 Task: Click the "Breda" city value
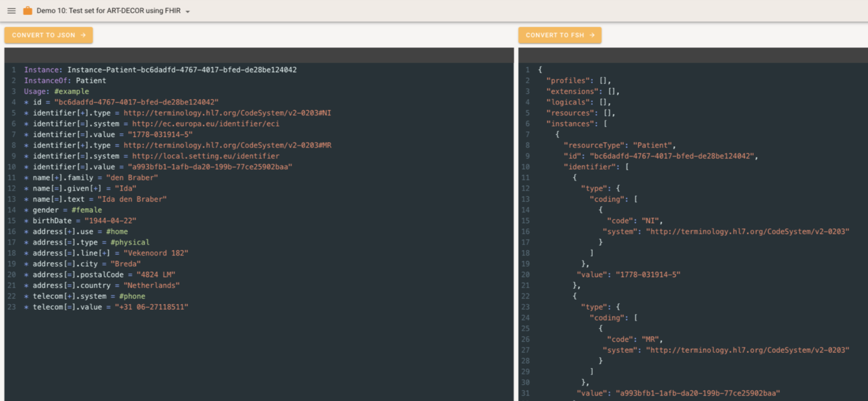[x=125, y=264]
